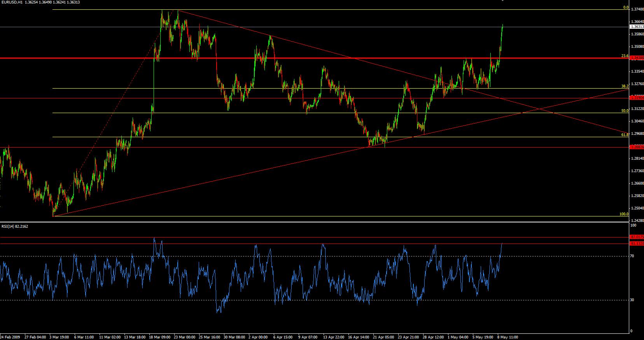Click the 28 Apr 12:00 time label
The height and width of the screenshot is (340, 644).
pyautogui.click(x=433, y=337)
